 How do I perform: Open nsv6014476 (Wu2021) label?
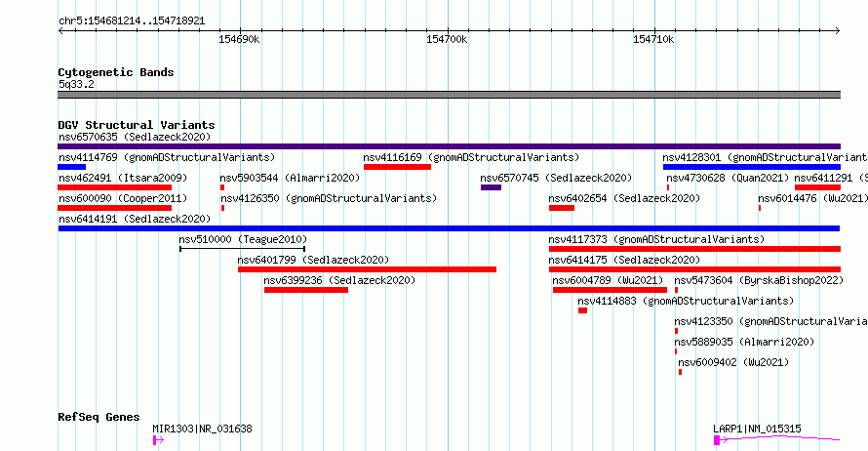pos(812,198)
